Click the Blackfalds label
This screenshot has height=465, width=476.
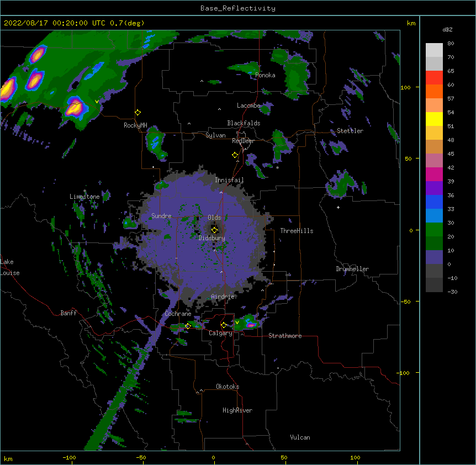(x=244, y=123)
